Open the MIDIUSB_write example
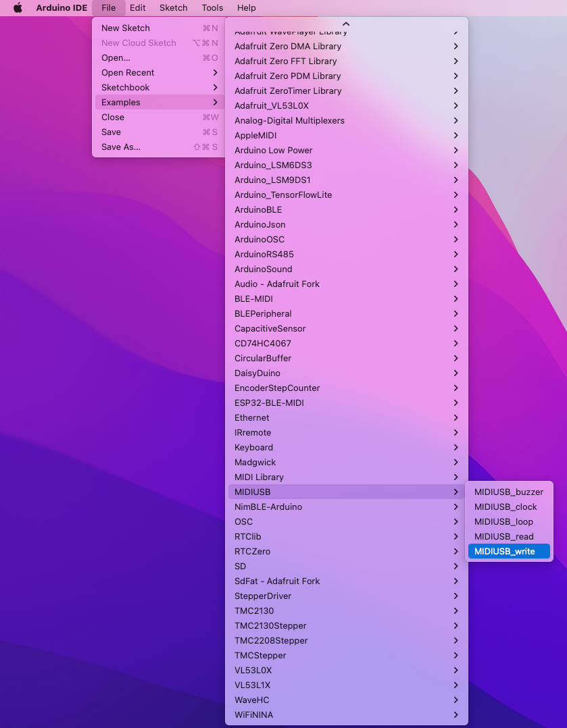The width and height of the screenshot is (567, 728). [509, 551]
